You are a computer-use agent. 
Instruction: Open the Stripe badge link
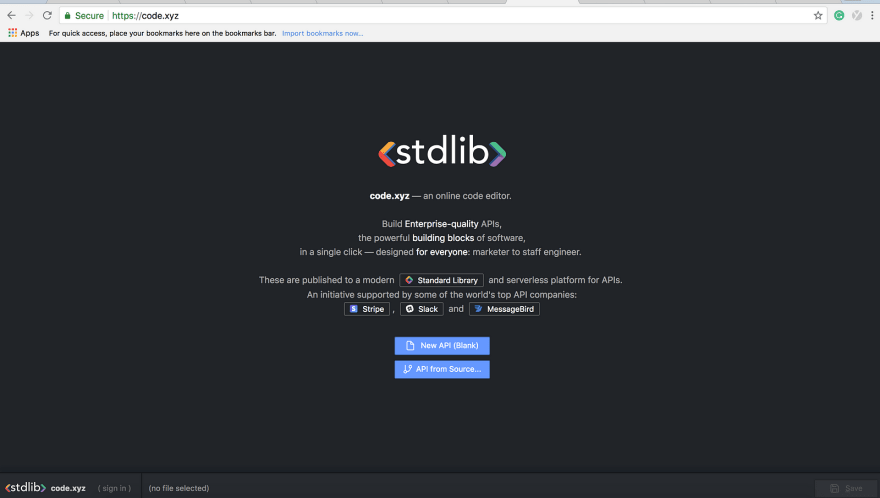coord(366,309)
